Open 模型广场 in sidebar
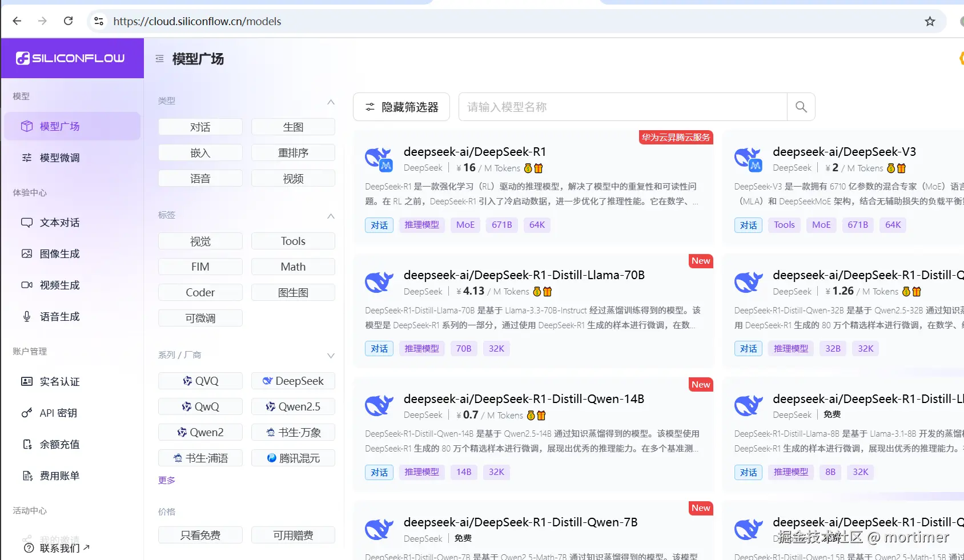Viewport: 964px width, 560px height. [x=72, y=126]
